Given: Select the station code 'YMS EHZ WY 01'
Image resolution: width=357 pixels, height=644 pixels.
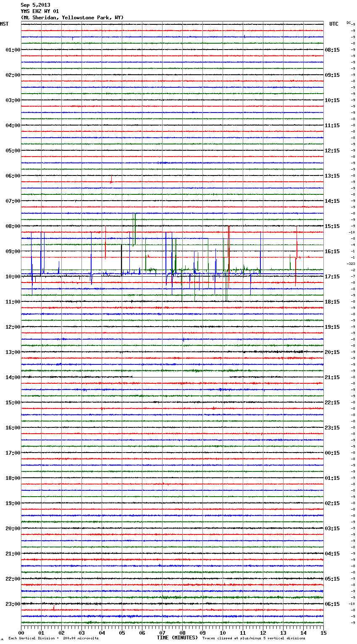Looking at the screenshot, I should pos(40,11).
